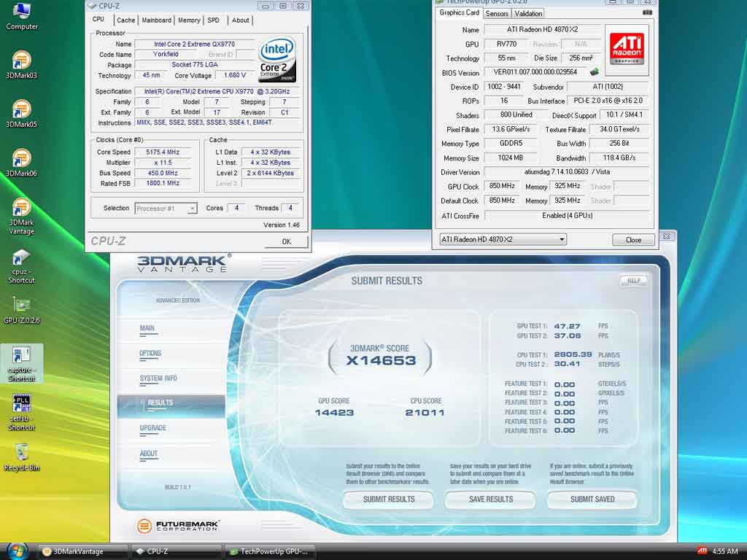The height and width of the screenshot is (560, 747).
Task: Open Options in 3DMark Vantage menu
Action: 150,354
